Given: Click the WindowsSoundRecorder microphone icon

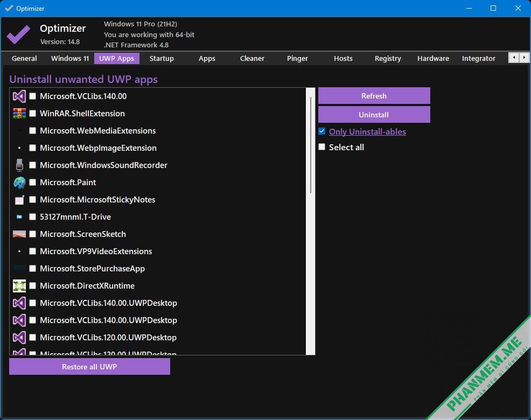Looking at the screenshot, I should pos(19,165).
